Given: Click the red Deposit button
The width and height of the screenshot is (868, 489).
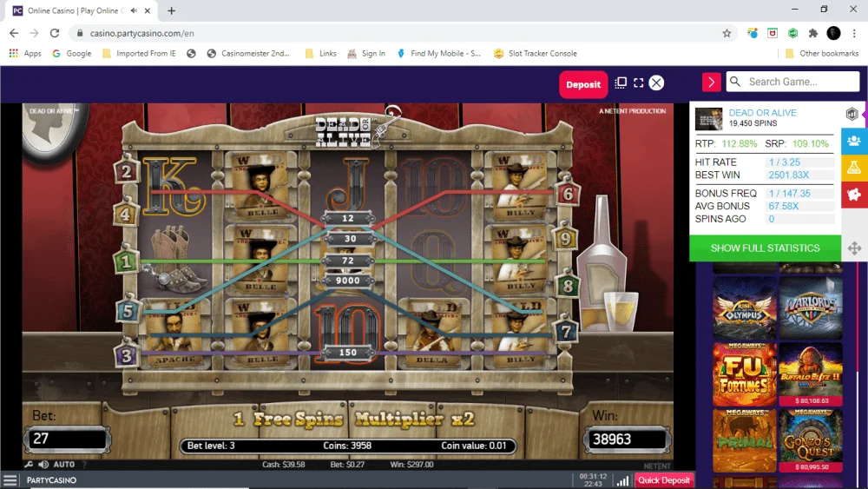Looking at the screenshot, I should click(x=583, y=85).
